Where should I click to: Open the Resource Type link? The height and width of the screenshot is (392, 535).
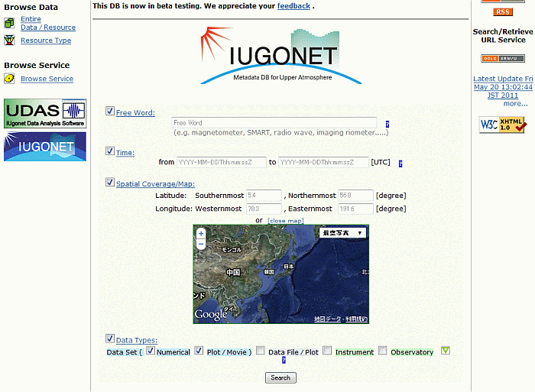click(46, 40)
